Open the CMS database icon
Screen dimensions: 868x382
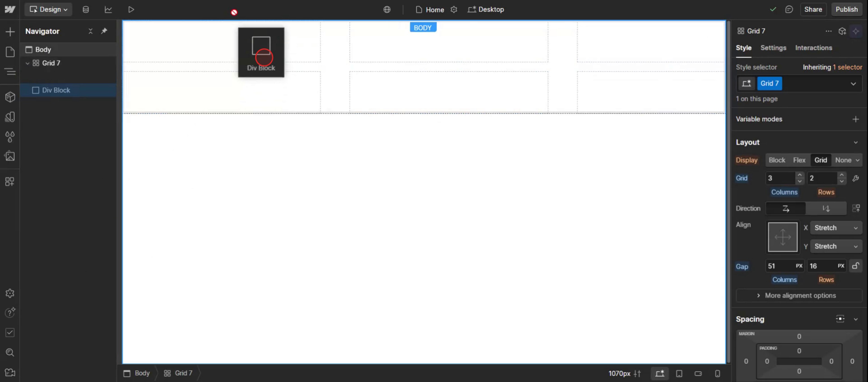[86, 9]
